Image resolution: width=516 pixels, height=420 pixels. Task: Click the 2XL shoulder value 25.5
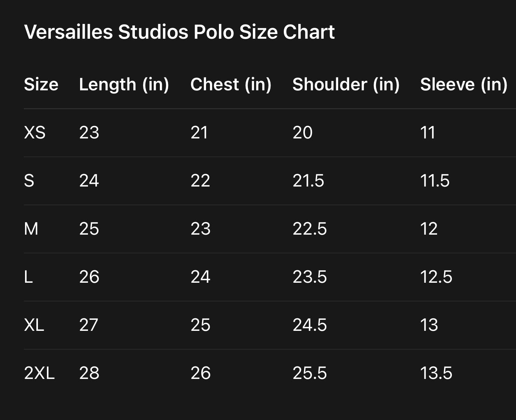(x=310, y=373)
